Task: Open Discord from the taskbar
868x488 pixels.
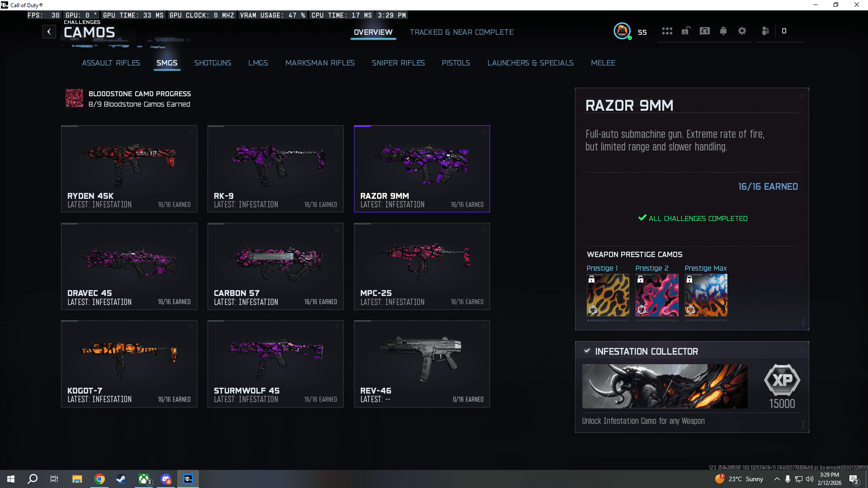Action: (166, 479)
